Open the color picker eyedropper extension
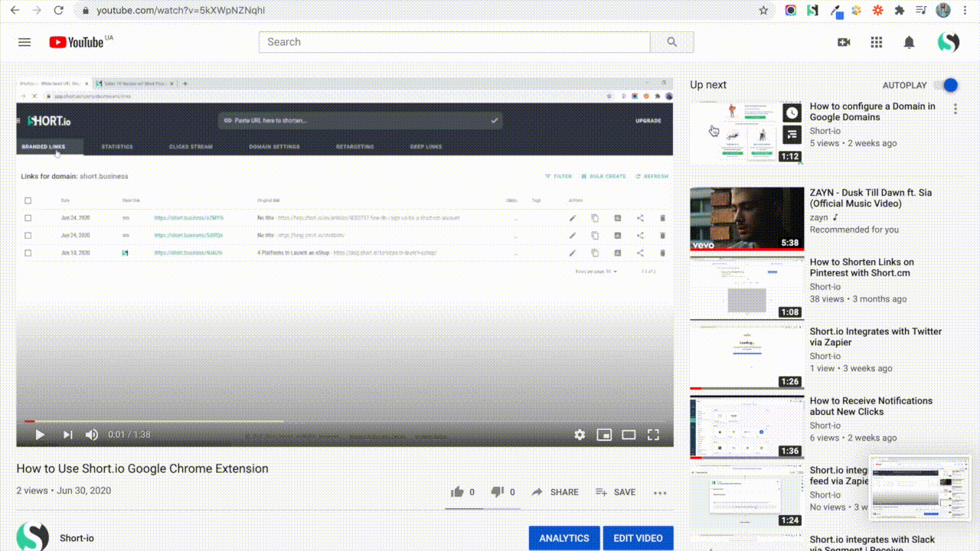Image resolution: width=980 pixels, height=551 pixels. click(x=836, y=11)
